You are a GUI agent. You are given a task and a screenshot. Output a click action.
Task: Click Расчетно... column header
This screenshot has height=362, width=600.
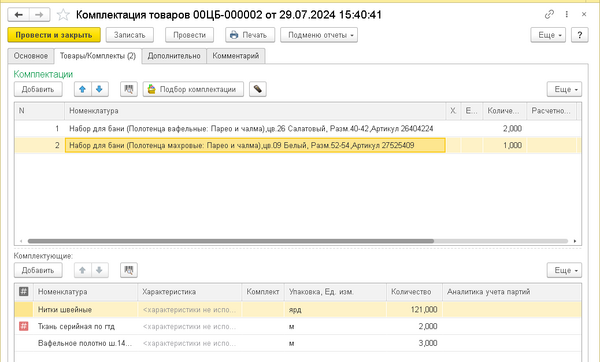(551, 111)
